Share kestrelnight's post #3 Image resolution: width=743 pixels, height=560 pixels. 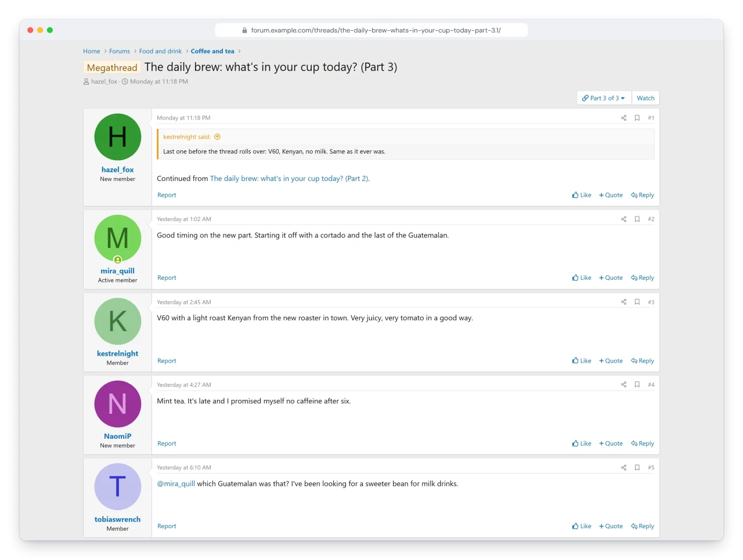pyautogui.click(x=623, y=302)
